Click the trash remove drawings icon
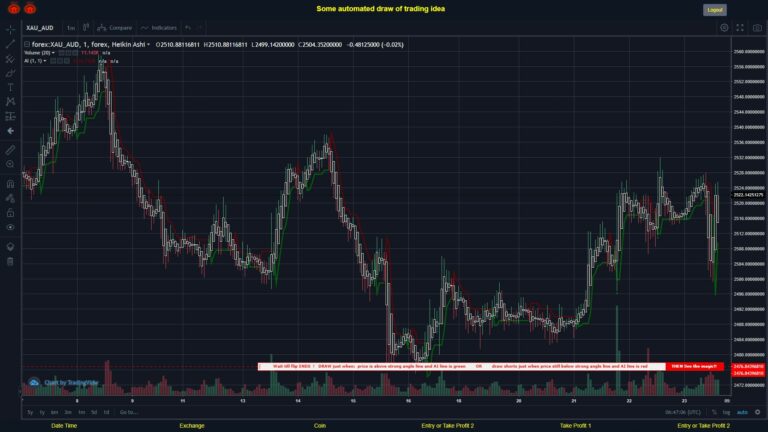Image resolution: width=768 pixels, height=432 pixels. click(10, 261)
